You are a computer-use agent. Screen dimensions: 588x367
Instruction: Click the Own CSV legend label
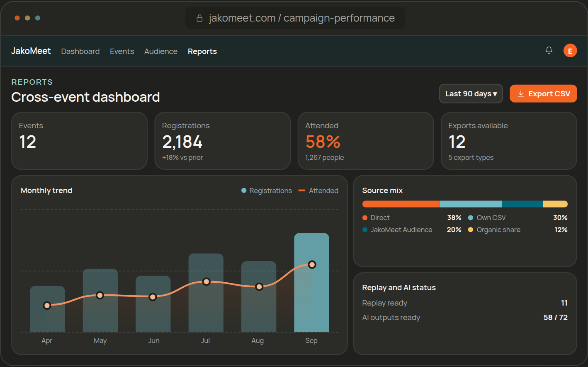tap(491, 218)
